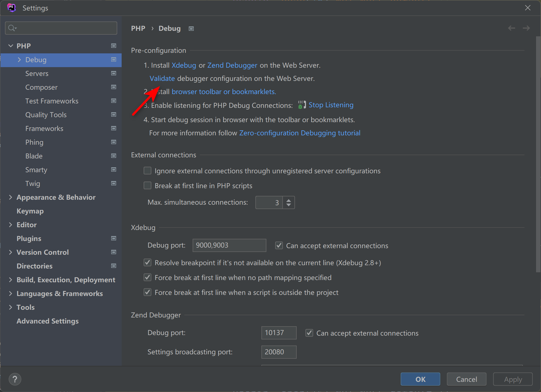This screenshot has width=541, height=392.
Task: Click the project-level icon next to Plugins
Action: pyautogui.click(x=113, y=239)
